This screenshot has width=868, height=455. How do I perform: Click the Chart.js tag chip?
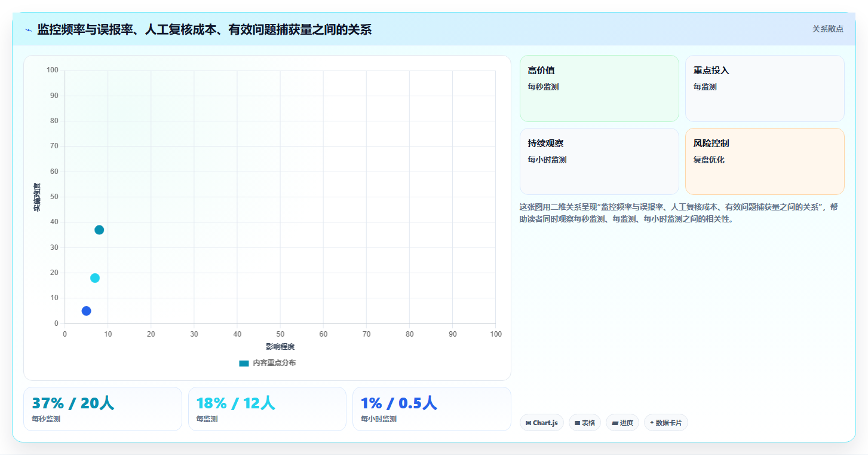pyautogui.click(x=542, y=423)
